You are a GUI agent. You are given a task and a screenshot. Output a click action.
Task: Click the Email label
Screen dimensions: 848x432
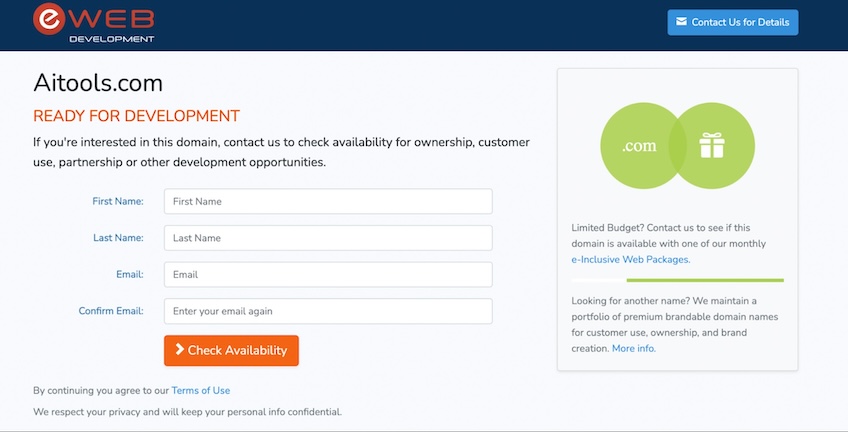point(130,274)
